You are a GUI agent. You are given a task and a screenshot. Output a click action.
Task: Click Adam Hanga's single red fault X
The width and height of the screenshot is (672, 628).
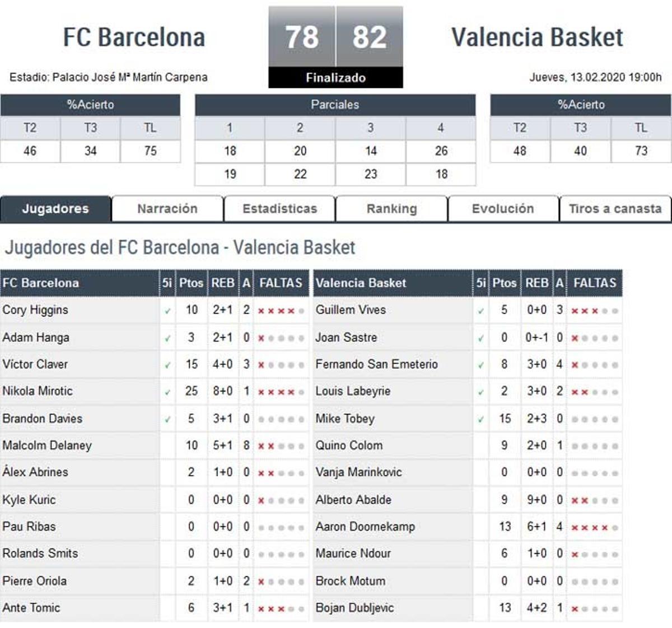click(x=262, y=337)
